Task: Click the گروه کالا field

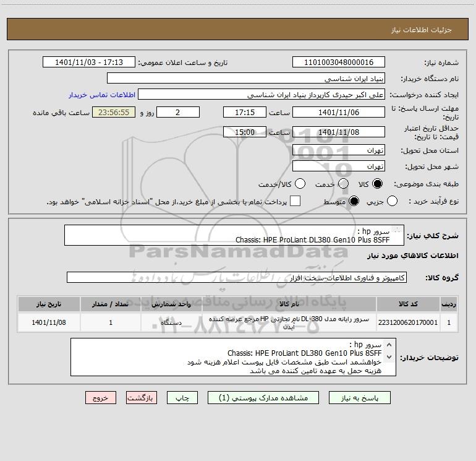Action: pos(237,277)
